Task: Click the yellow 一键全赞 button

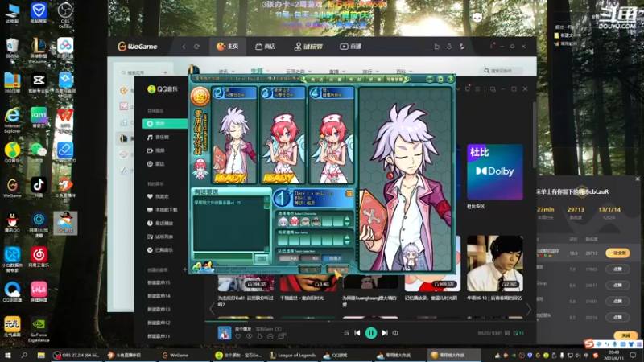Action: point(617,253)
